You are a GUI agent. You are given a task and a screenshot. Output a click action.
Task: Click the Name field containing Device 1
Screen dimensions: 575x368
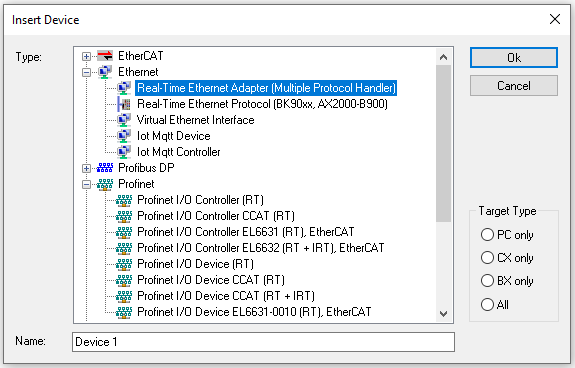tap(263, 342)
